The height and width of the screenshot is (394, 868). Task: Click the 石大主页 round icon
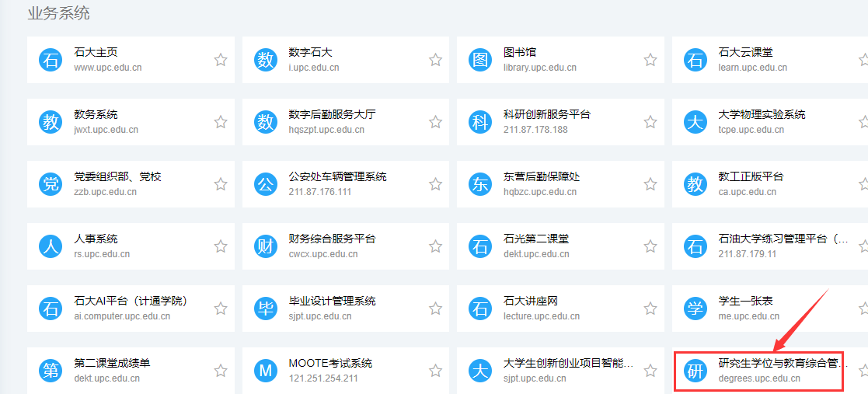pyautogui.click(x=51, y=60)
